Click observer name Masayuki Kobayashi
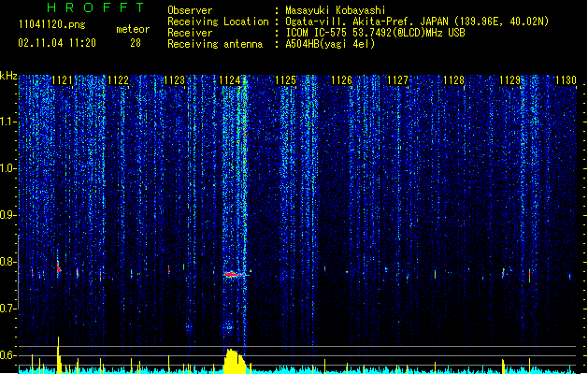The height and width of the screenshot is (374, 588). click(x=336, y=10)
